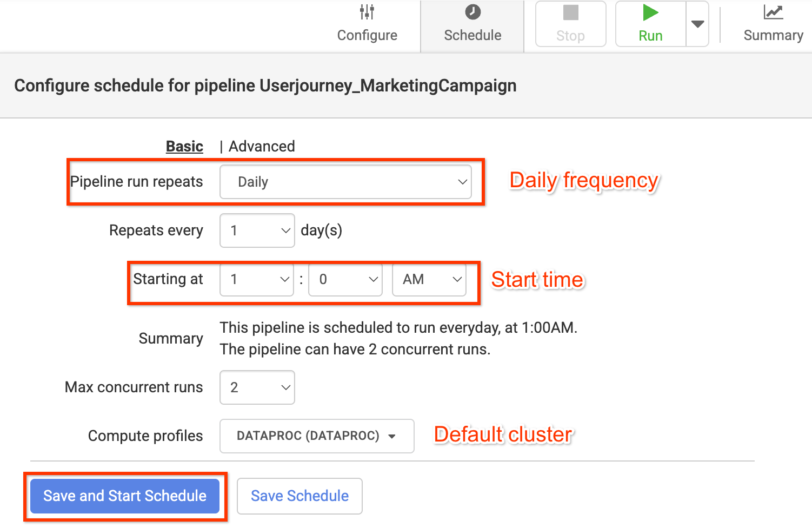
Task: Click the Save Schedule button
Action: (x=299, y=496)
